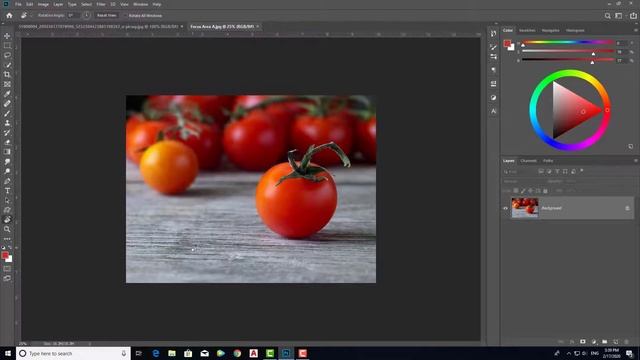Select the Lasso tool

tap(7, 55)
